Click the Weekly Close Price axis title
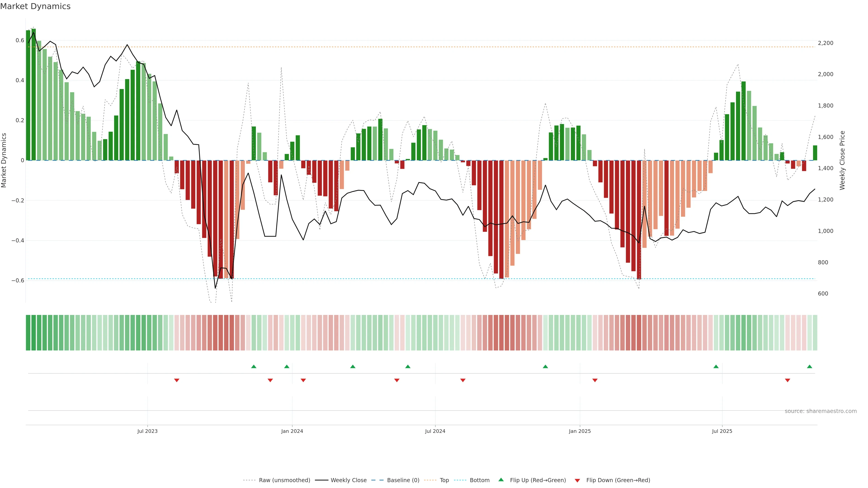 point(842,160)
